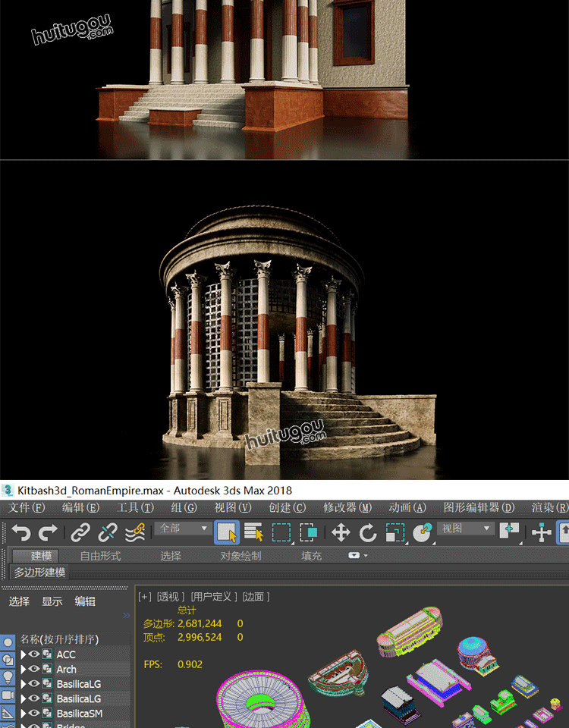Open the 组(G) menu
Viewport: 569px width, 728px height.
point(184,507)
